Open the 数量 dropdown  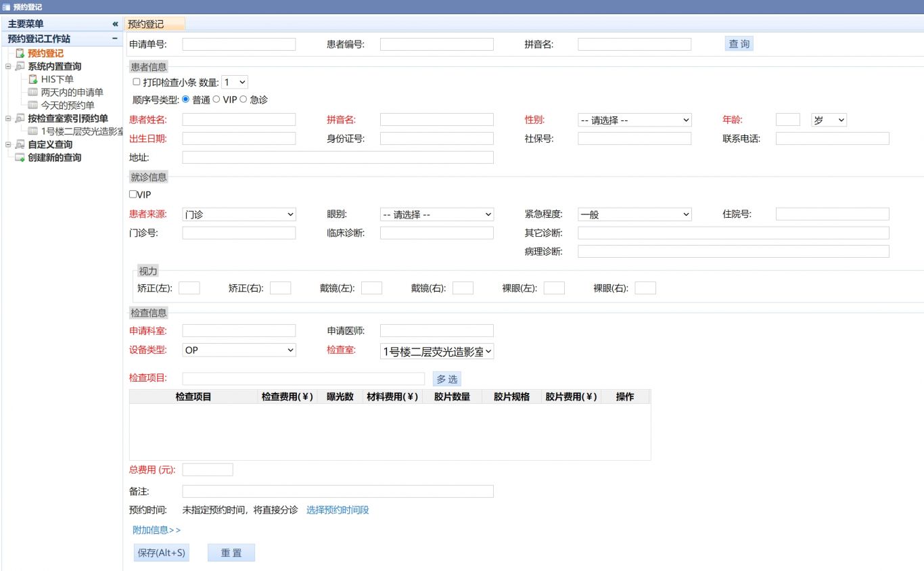point(235,82)
